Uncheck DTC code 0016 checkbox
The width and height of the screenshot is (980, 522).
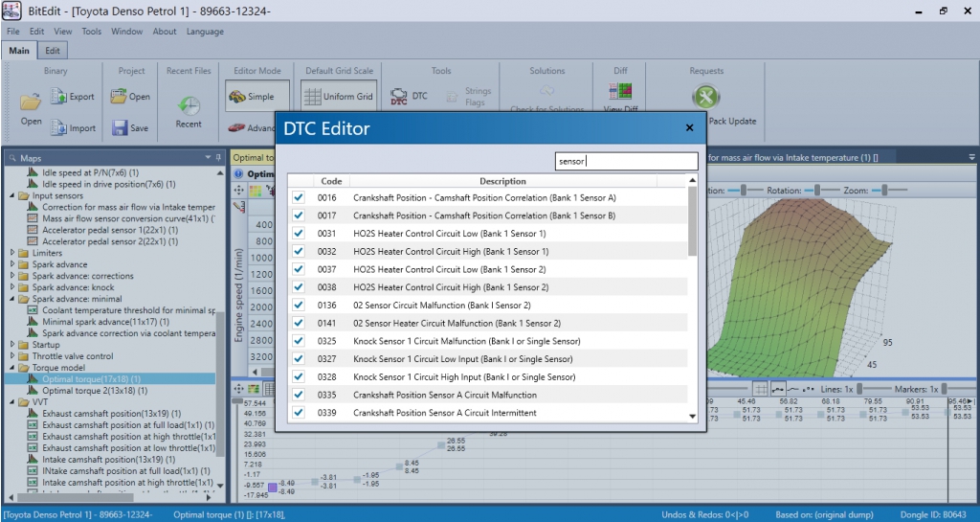point(299,197)
